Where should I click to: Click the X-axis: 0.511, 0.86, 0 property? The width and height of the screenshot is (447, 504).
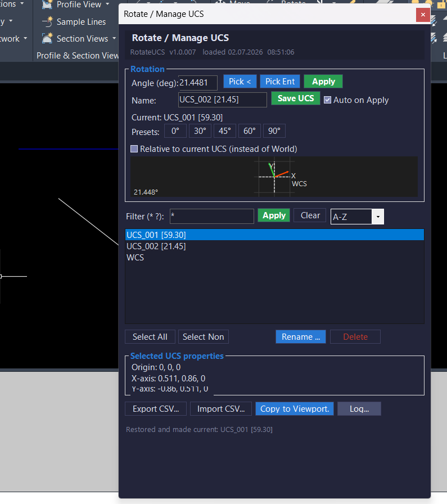click(168, 379)
